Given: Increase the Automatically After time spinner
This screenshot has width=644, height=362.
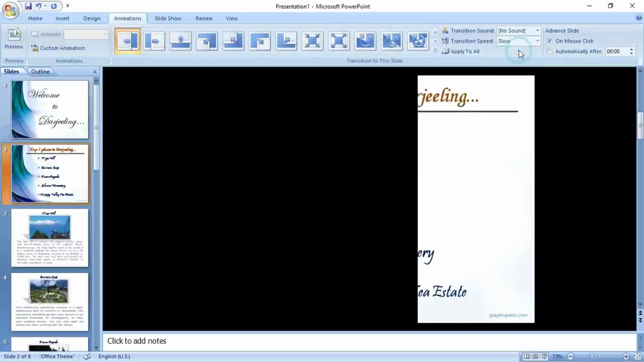Looking at the screenshot, I should (x=631, y=49).
